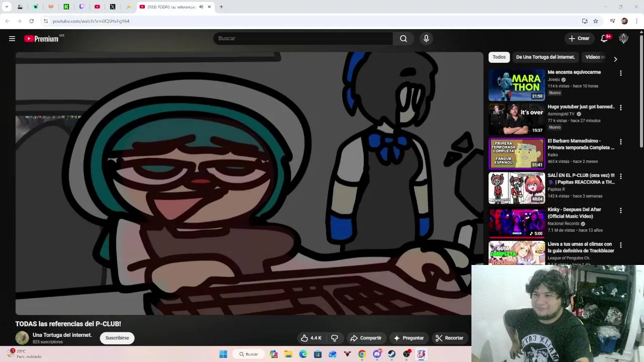Viewport: 644px width, 362px height.
Task: Reload the page in Chrome
Action: (31, 21)
